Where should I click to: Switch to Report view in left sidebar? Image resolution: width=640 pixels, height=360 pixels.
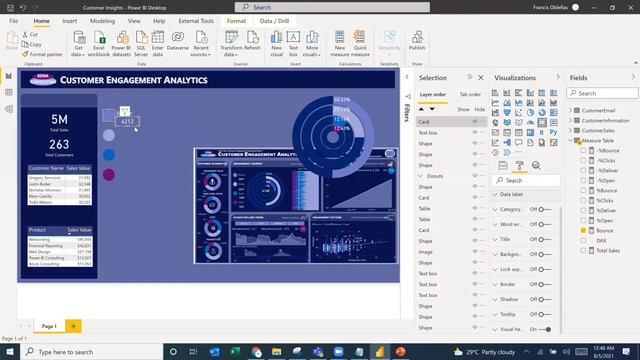(9, 76)
